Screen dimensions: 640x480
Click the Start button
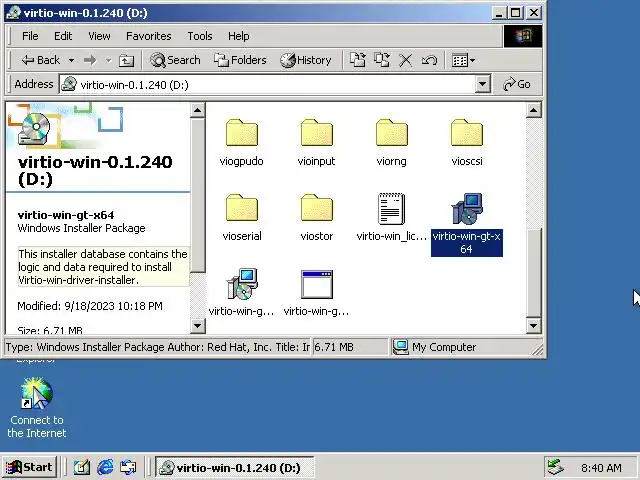tap(29, 467)
